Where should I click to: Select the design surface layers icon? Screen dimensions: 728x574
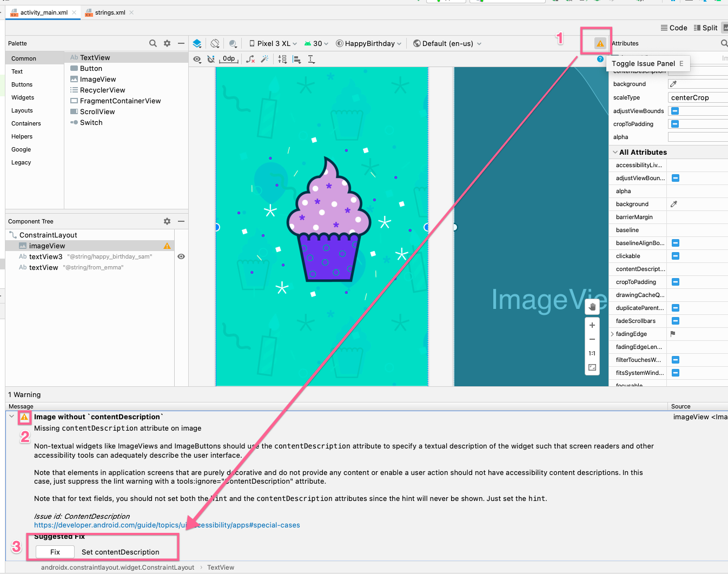(x=197, y=43)
